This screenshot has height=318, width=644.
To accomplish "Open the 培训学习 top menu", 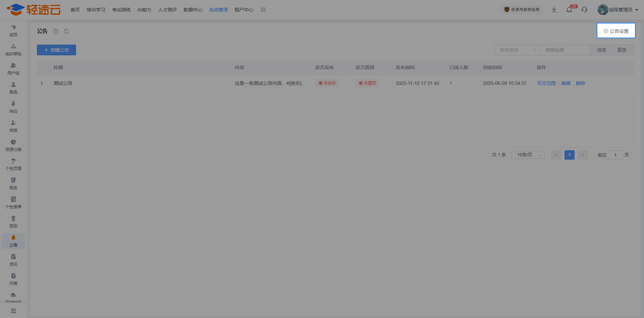I will 96,10.
